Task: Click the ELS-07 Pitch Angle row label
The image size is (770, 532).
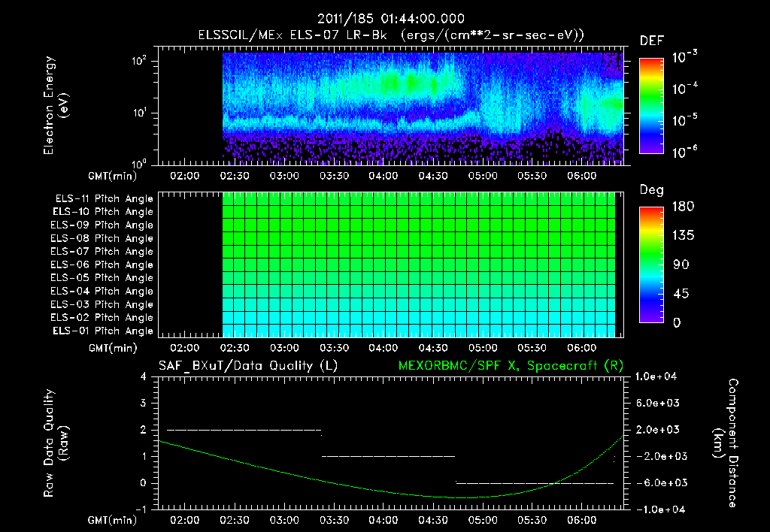Action: point(102,251)
